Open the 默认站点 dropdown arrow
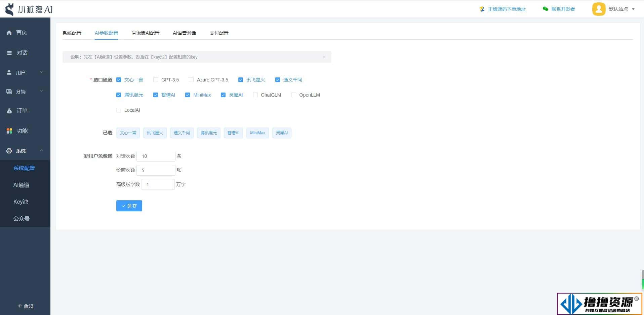Image resolution: width=644 pixels, height=315 pixels. click(633, 9)
